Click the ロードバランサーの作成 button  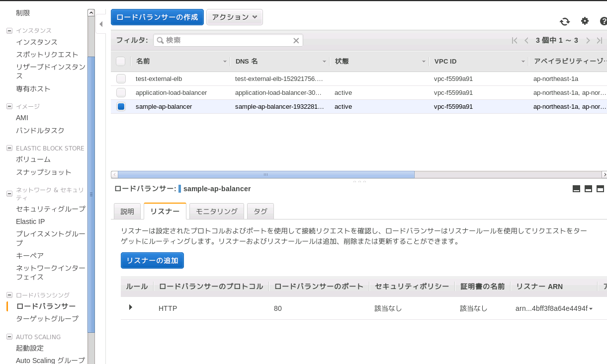157,17
